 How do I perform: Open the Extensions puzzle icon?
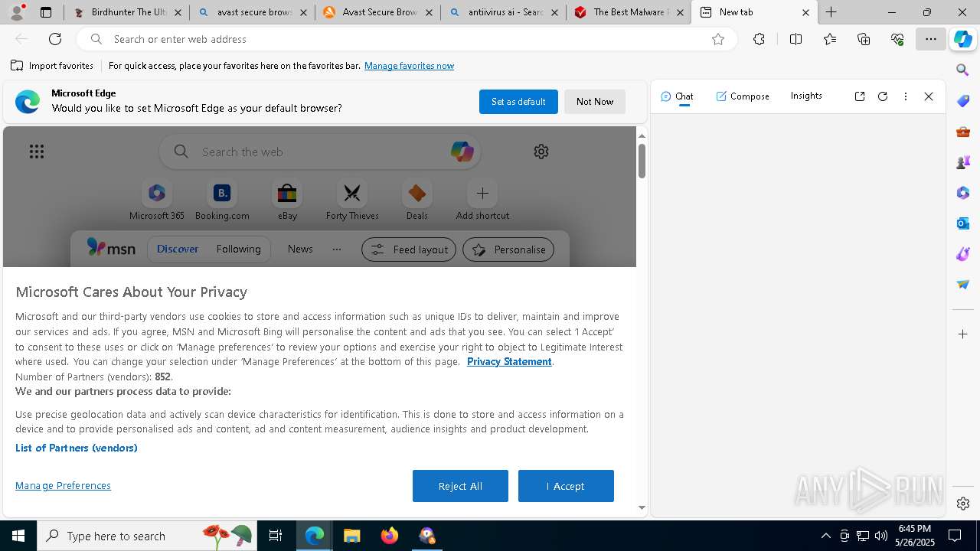[x=759, y=39]
